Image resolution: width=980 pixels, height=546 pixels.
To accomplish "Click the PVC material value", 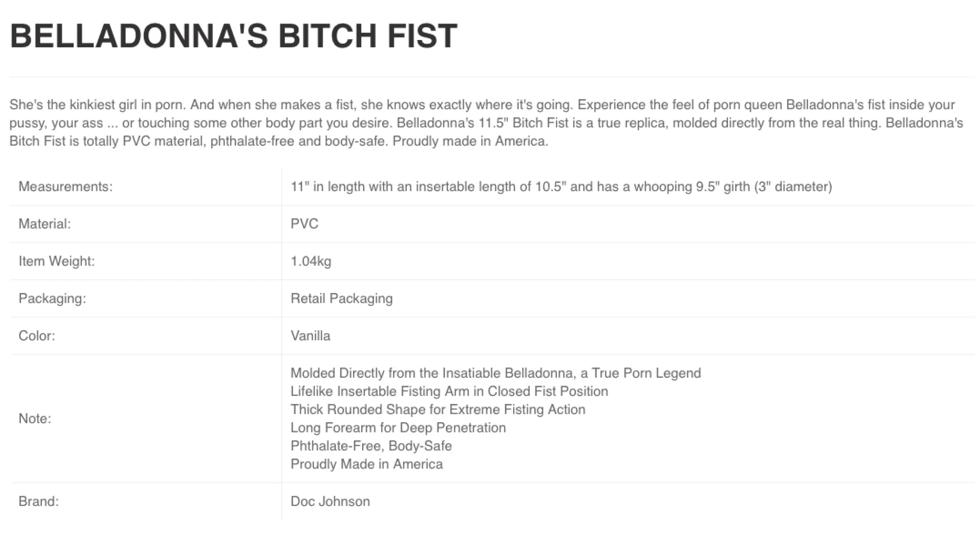I will [x=304, y=224].
